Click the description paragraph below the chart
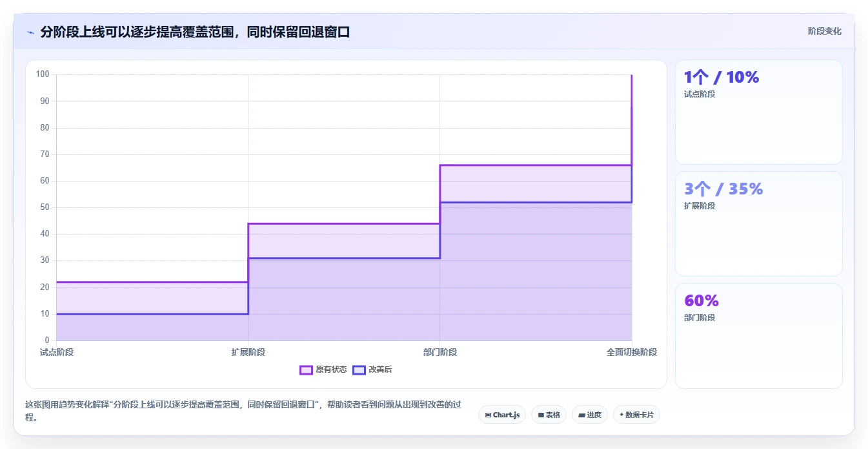Viewport: 868px width, 449px height. click(243, 411)
